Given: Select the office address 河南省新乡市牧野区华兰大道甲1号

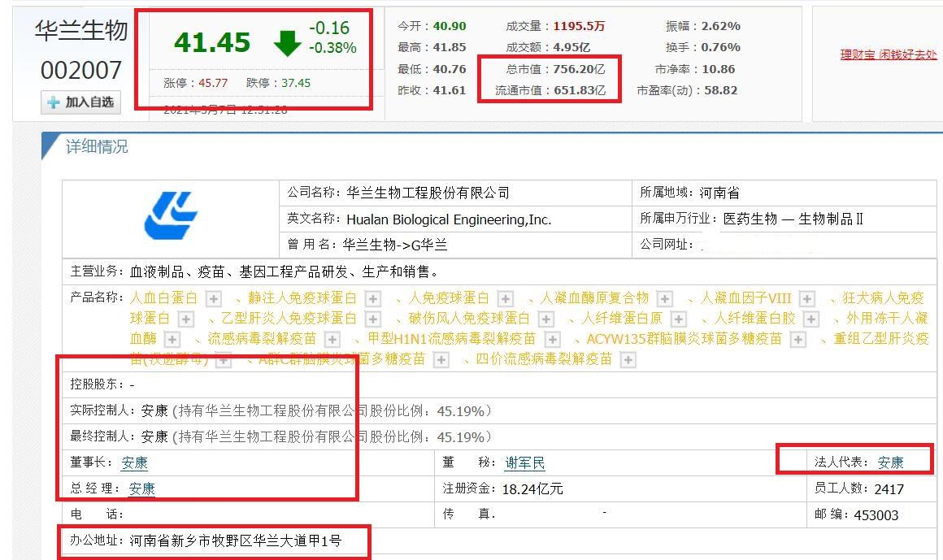Looking at the screenshot, I should [235, 540].
